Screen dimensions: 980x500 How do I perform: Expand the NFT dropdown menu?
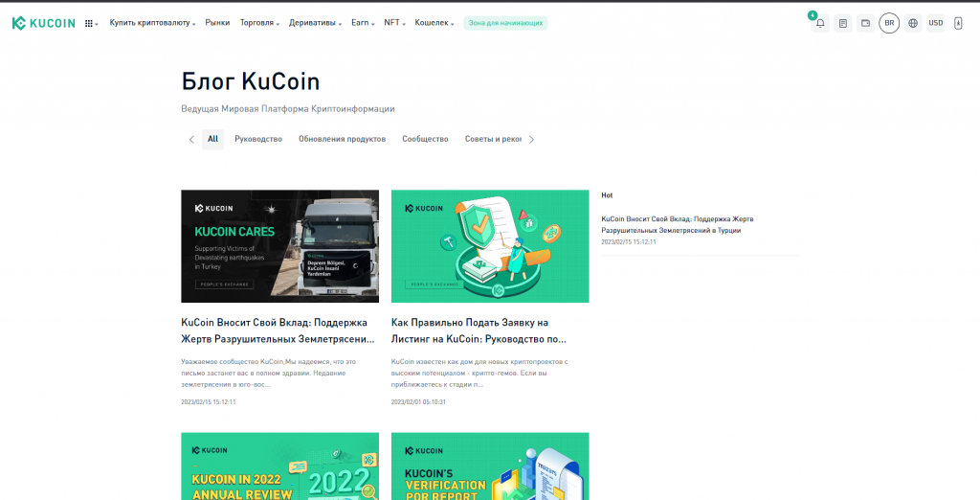coord(394,23)
